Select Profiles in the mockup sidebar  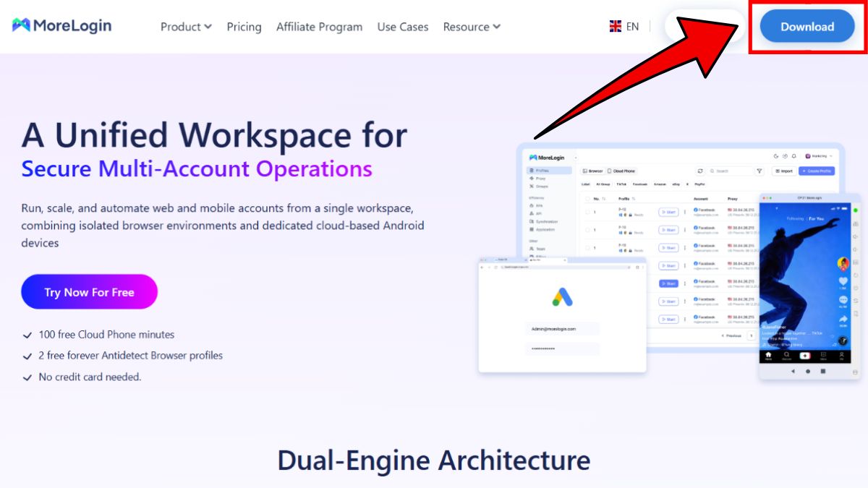tap(549, 171)
